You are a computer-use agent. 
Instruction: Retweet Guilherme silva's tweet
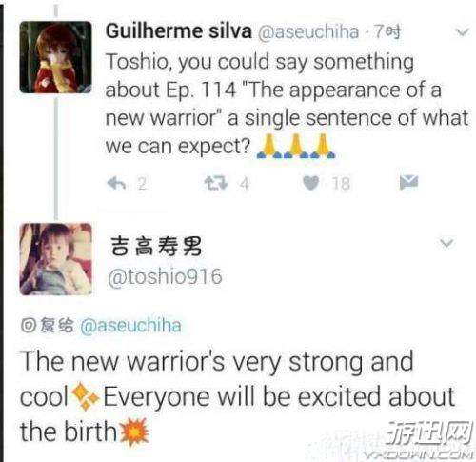coord(216,183)
